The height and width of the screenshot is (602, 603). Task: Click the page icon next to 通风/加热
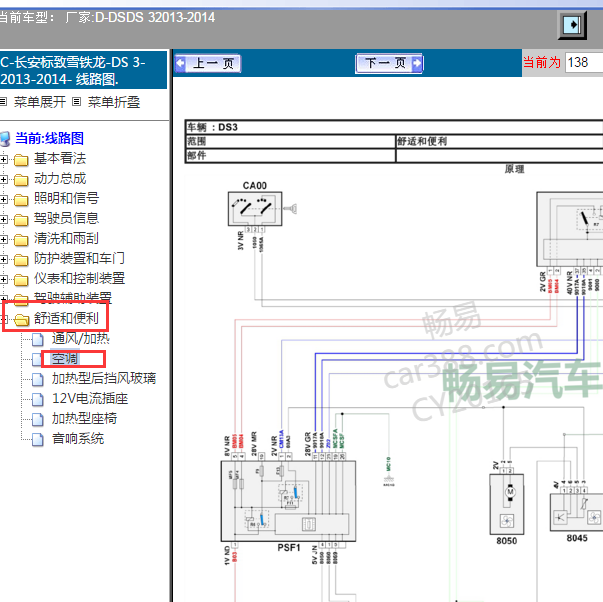point(37,339)
